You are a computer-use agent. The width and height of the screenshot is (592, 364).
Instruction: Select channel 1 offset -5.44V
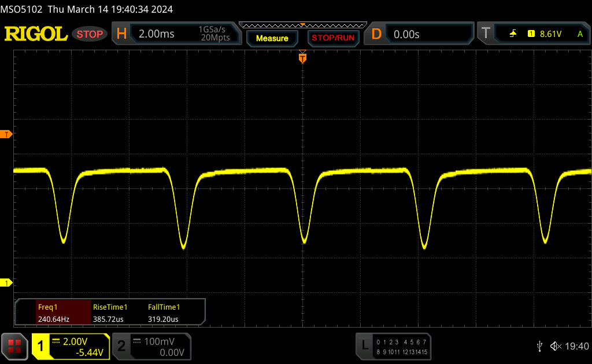(x=90, y=352)
